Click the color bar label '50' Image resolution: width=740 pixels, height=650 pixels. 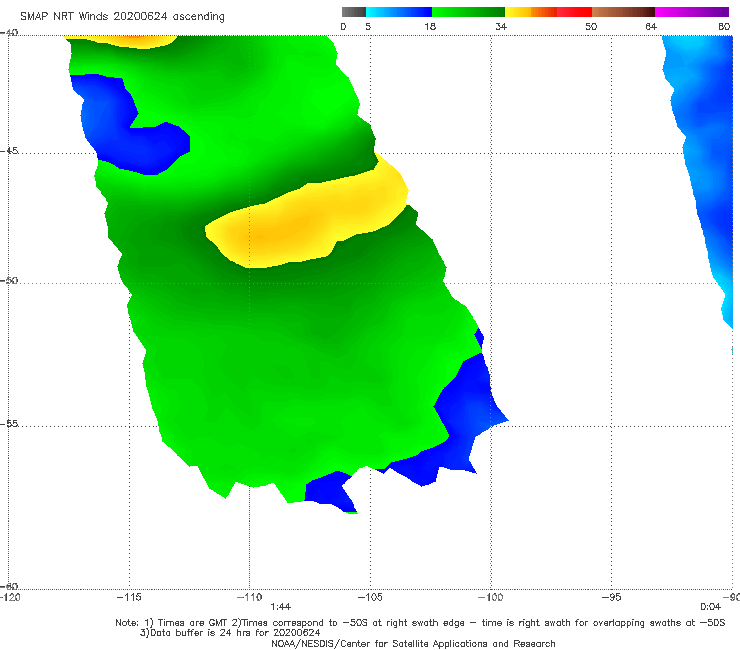click(x=591, y=26)
